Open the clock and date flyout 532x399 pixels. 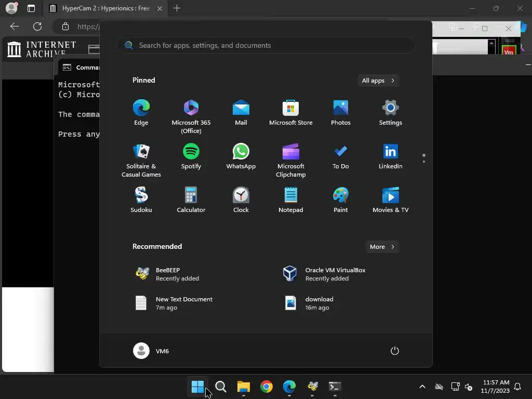[495, 387]
